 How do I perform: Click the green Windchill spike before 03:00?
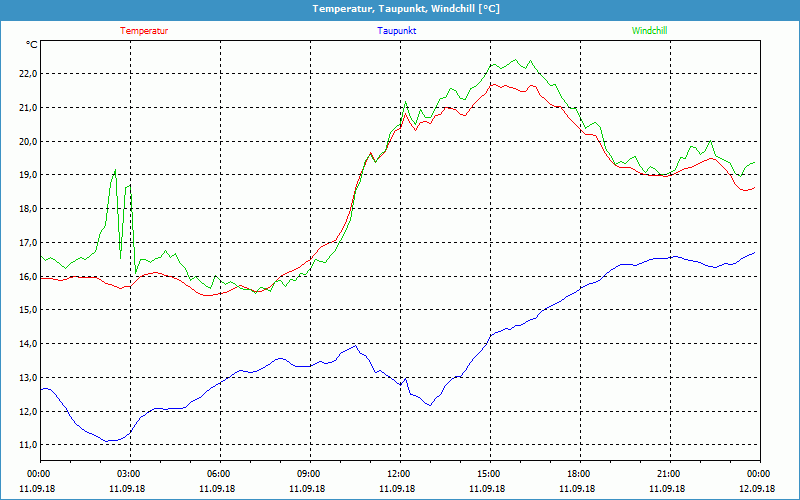click(x=115, y=172)
